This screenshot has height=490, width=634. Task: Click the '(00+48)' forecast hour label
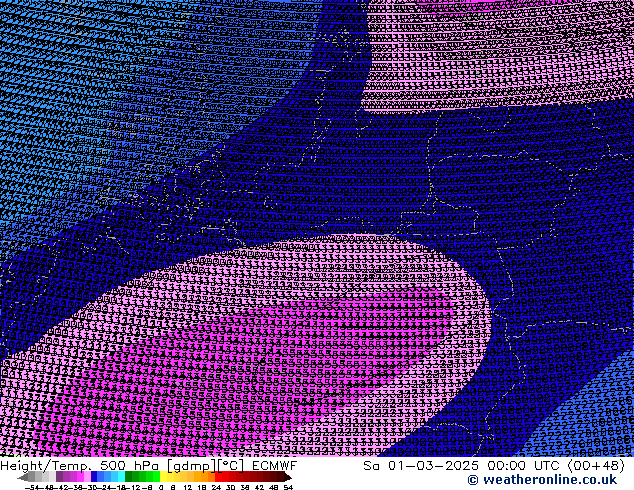pos(596,466)
